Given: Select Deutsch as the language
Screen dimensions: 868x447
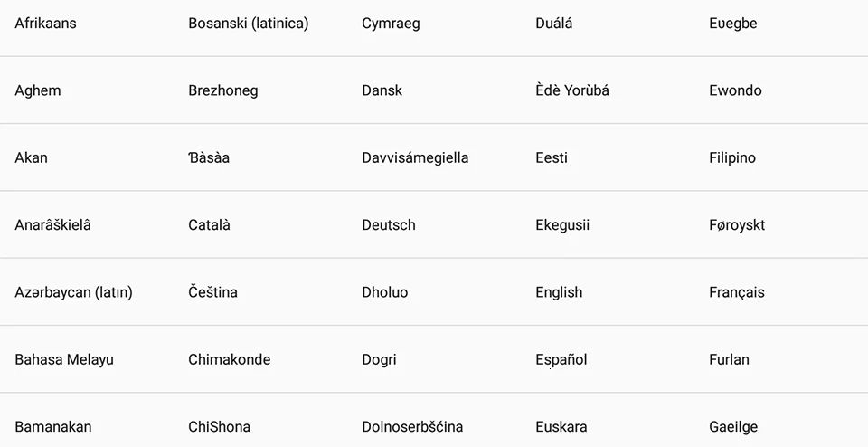Looking at the screenshot, I should (389, 225).
